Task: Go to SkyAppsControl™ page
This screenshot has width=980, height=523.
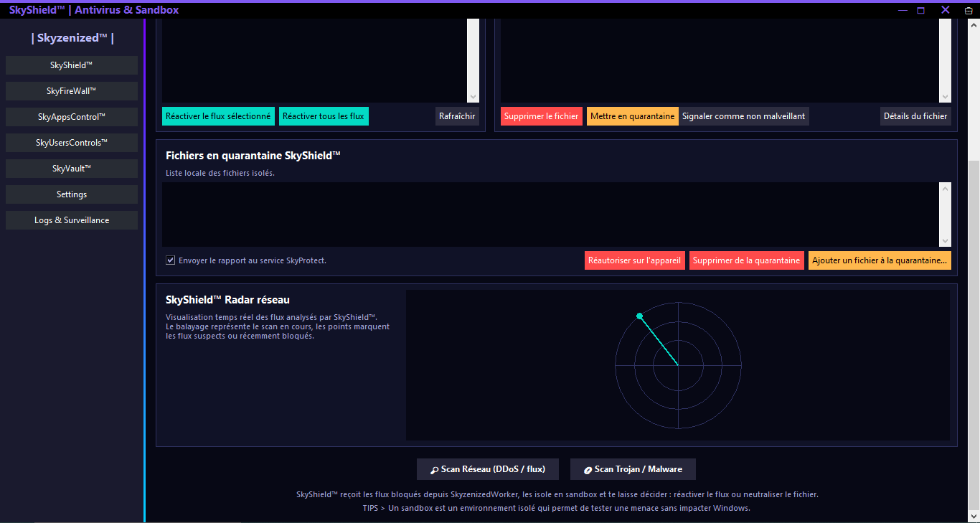Action: (72, 117)
